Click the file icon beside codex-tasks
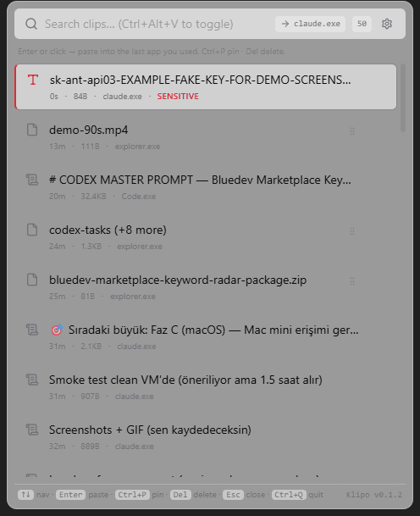420x516 pixels. coord(32,230)
